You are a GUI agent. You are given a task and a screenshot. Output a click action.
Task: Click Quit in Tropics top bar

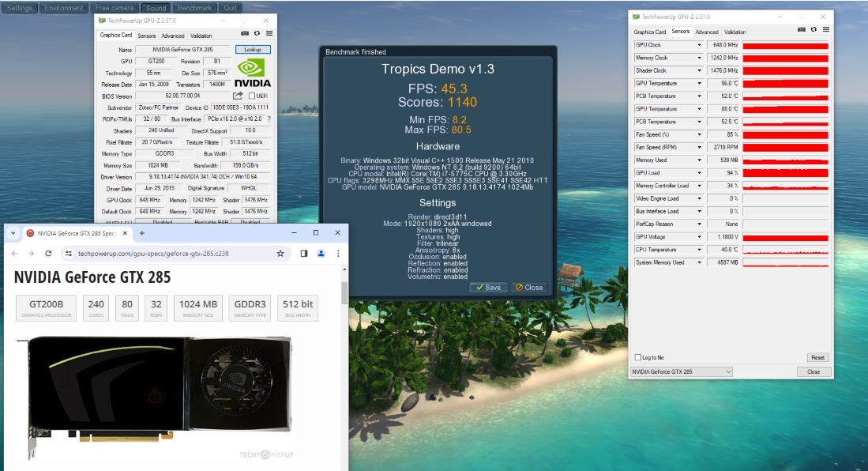(x=231, y=8)
